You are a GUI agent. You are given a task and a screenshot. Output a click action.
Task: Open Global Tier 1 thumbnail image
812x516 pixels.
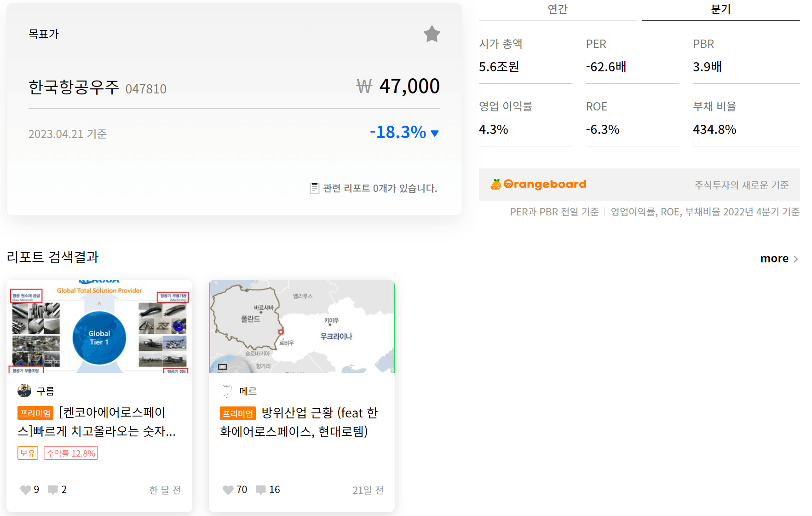[99, 326]
